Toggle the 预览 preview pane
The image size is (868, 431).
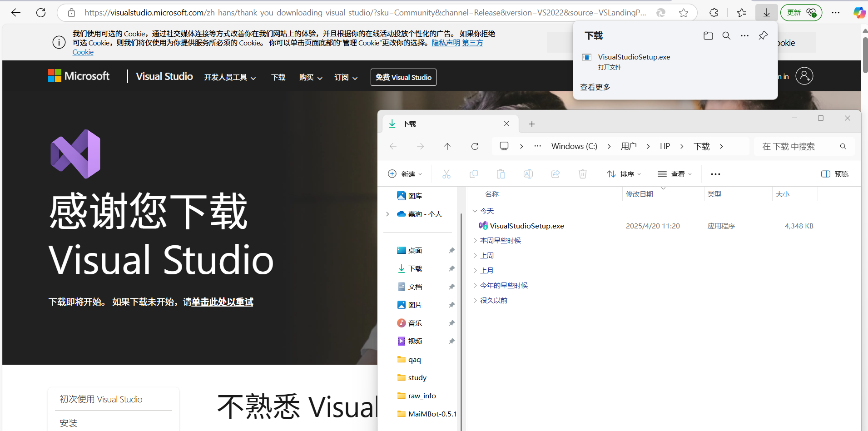coord(835,174)
